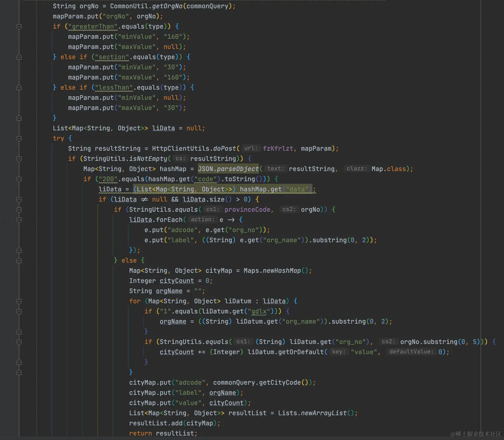This screenshot has width=504, height=440.
Task: Collapse the if StringUtils.isNotEmpty block
Action: tap(19, 159)
